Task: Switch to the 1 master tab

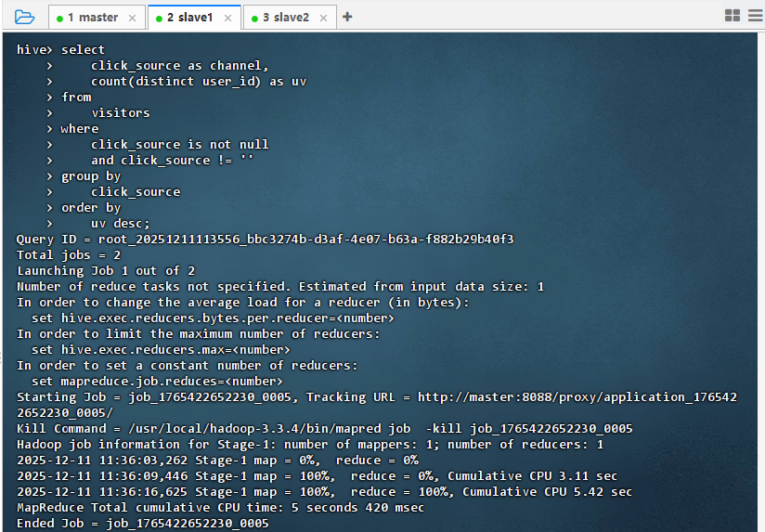Action: pyautogui.click(x=97, y=18)
